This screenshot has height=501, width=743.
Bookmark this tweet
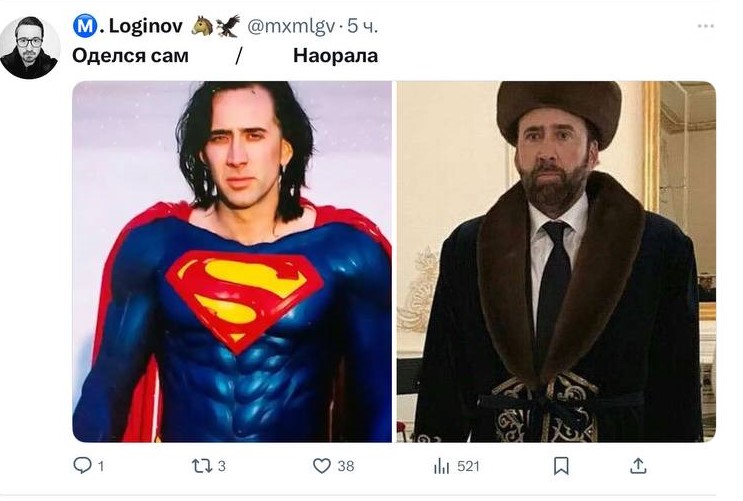[x=561, y=465]
